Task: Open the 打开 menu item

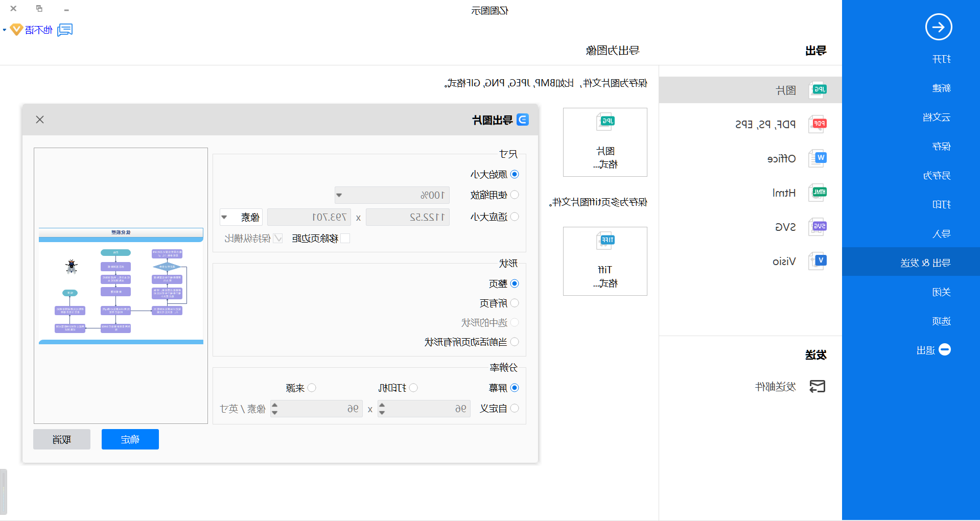Action: (941, 59)
